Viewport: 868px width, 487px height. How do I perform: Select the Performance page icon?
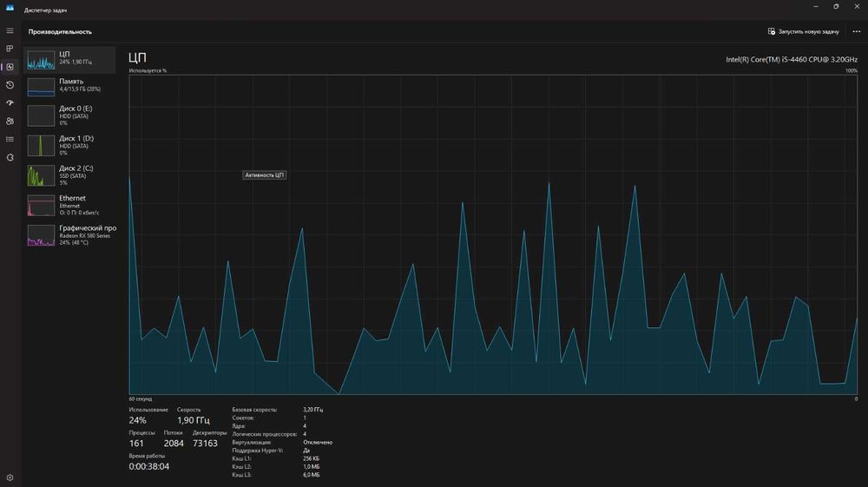coord(10,67)
